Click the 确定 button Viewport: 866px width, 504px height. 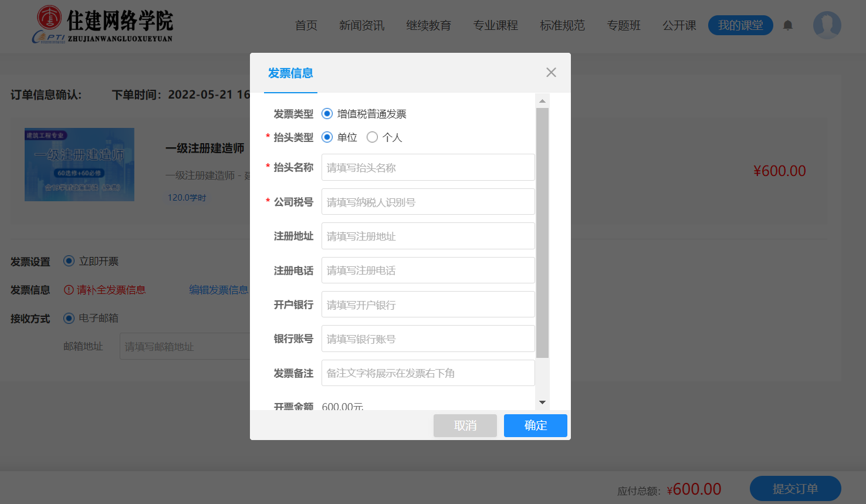pyautogui.click(x=536, y=425)
